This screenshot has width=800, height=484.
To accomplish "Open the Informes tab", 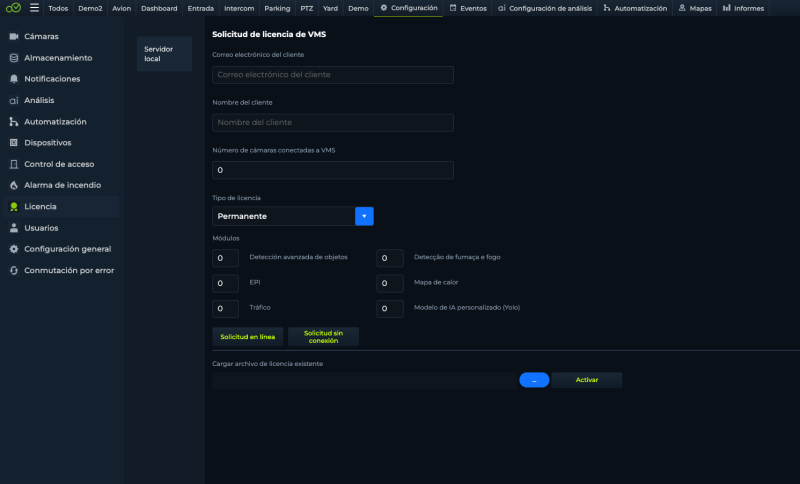I will pyautogui.click(x=743, y=8).
